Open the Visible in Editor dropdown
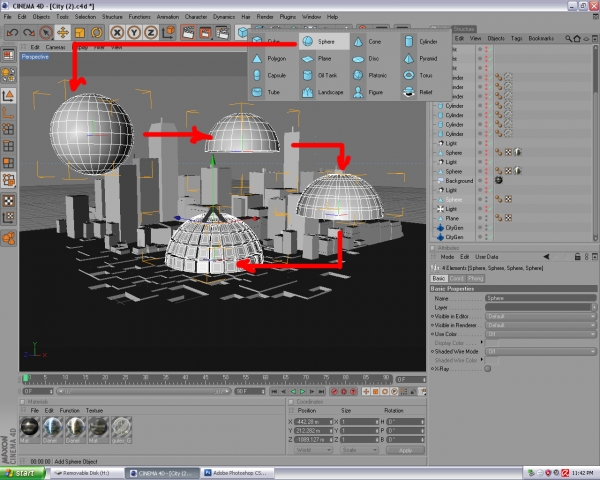Screen dimensions: 600x480 coord(541,317)
